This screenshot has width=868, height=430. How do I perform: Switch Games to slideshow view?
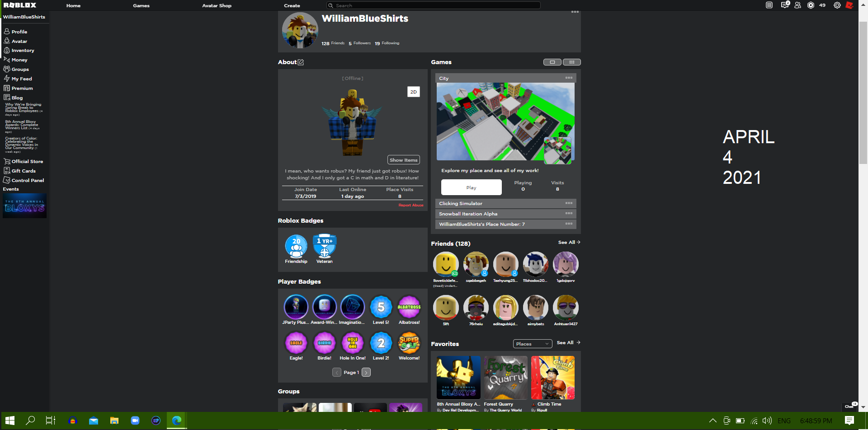click(552, 62)
